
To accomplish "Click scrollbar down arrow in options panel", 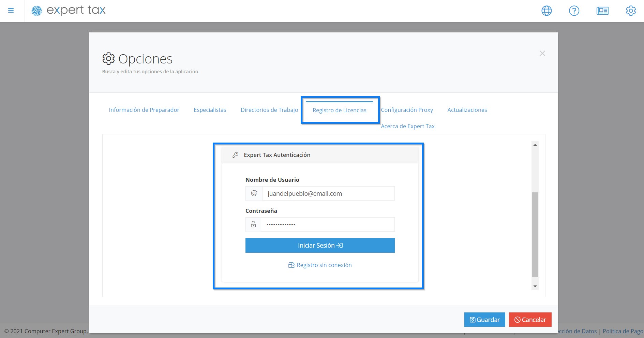I will pyautogui.click(x=535, y=286).
